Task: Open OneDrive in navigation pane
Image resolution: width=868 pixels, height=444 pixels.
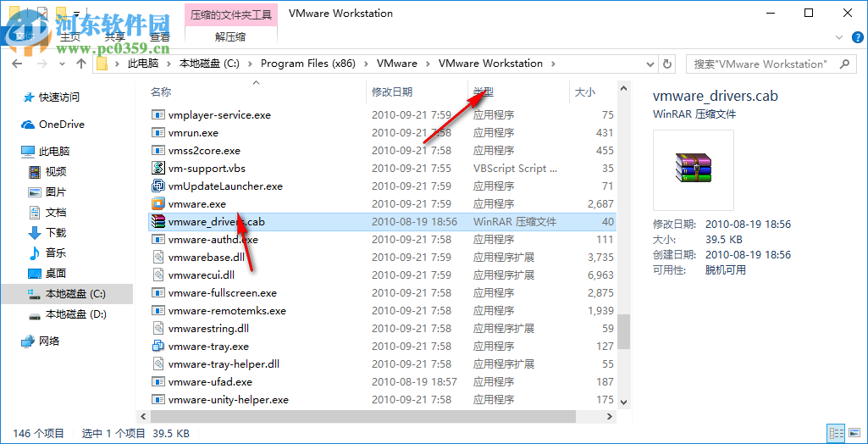Action: 62,125
